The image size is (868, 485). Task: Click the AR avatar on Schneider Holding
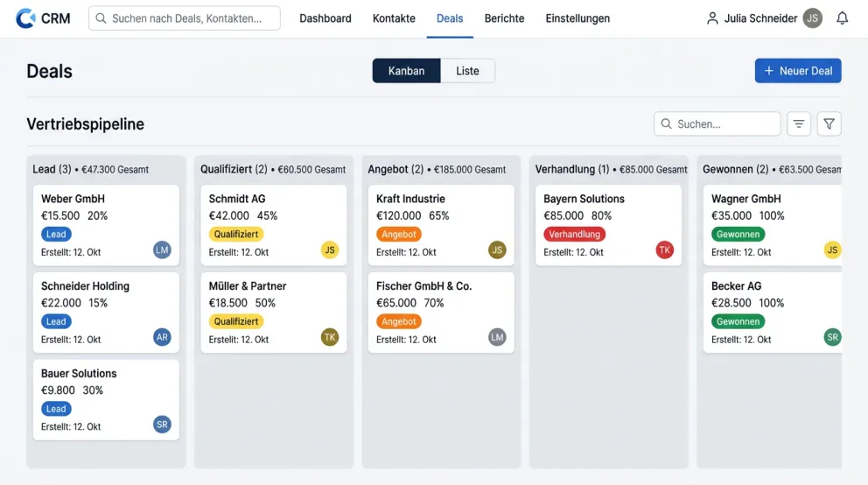pos(162,337)
